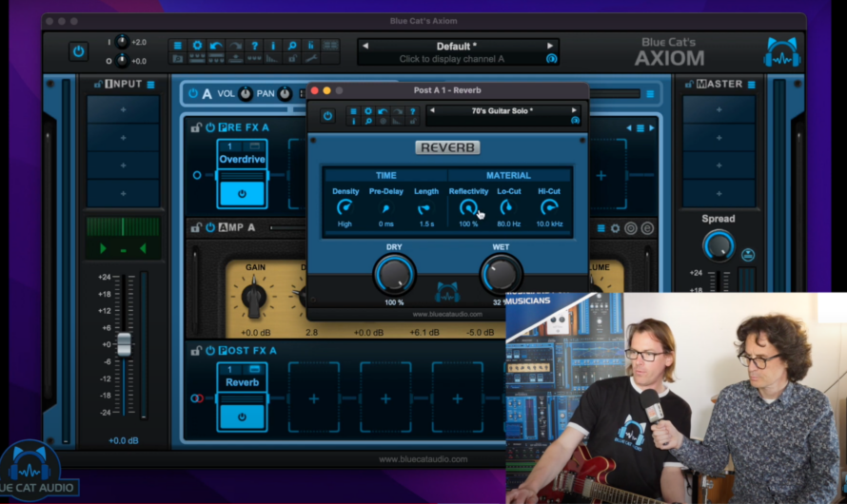Click undo arrow in Reverb window
The width and height of the screenshot is (847, 504).
(x=383, y=111)
